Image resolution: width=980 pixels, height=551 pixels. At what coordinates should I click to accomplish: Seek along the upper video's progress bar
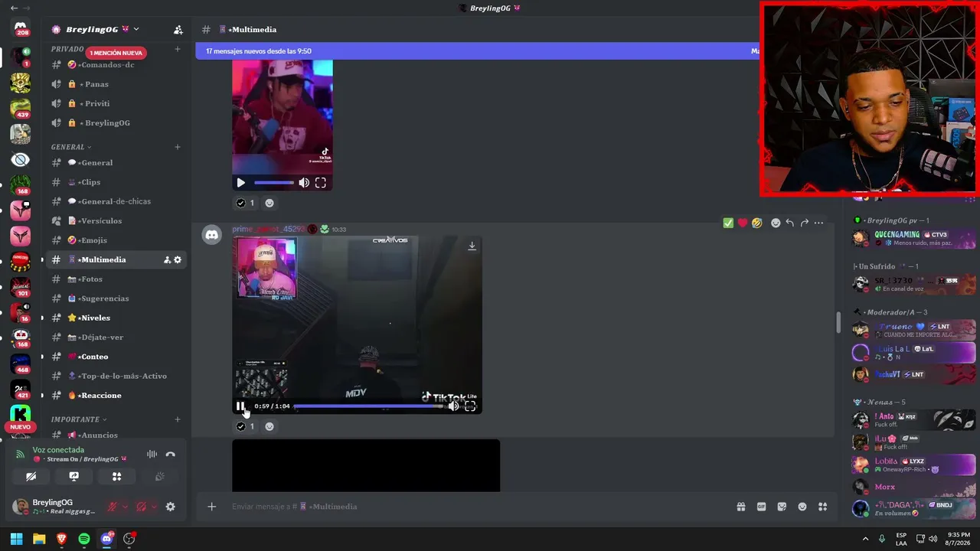click(x=274, y=183)
